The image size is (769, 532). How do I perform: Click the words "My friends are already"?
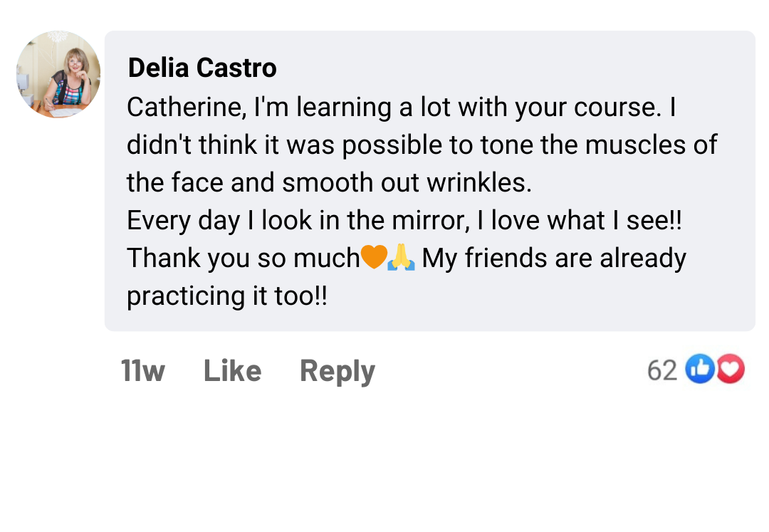click(554, 259)
